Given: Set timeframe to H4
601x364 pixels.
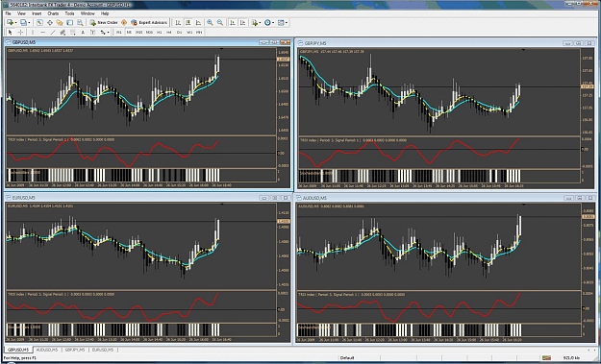Looking at the screenshot, I should click(x=169, y=32).
